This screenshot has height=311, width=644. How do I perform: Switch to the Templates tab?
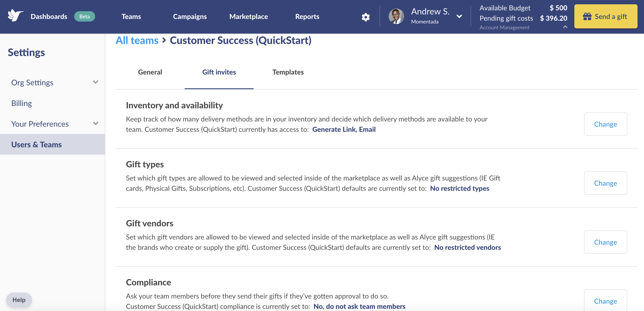point(288,72)
